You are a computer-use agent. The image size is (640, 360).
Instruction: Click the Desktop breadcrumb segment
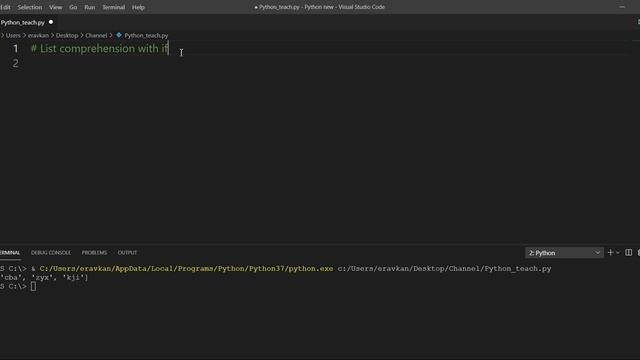[67, 36]
